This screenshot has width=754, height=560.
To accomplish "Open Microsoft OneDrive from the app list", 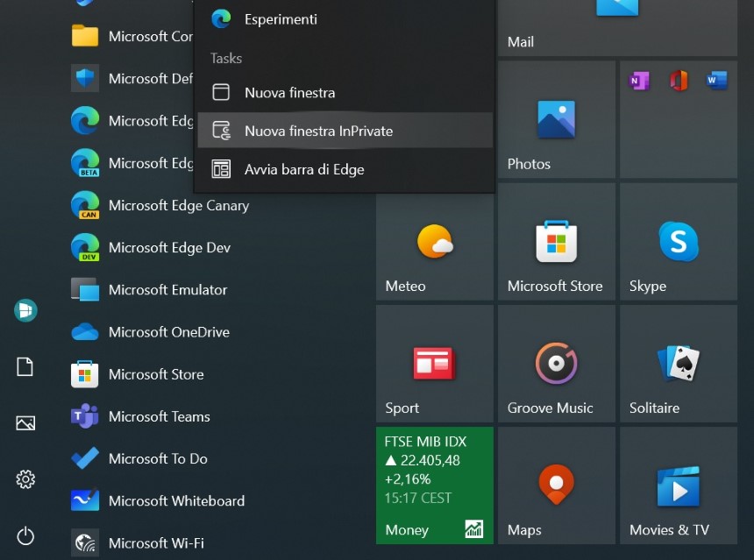I will 151,332.
